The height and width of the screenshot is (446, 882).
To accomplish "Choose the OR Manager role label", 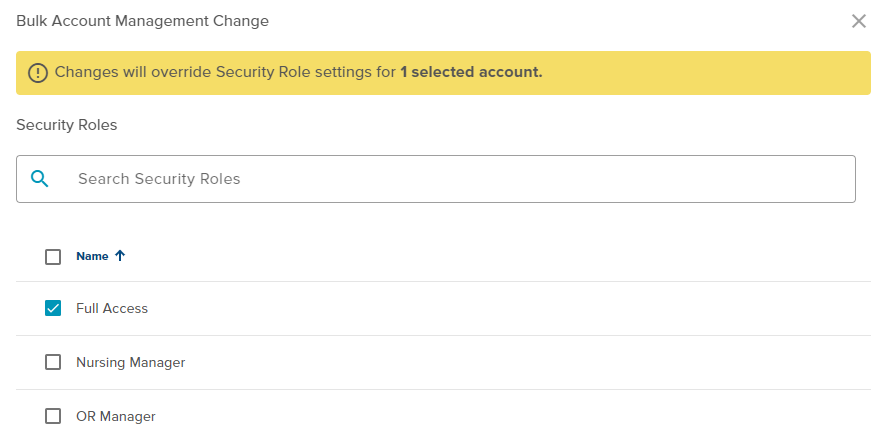I will coord(116,416).
